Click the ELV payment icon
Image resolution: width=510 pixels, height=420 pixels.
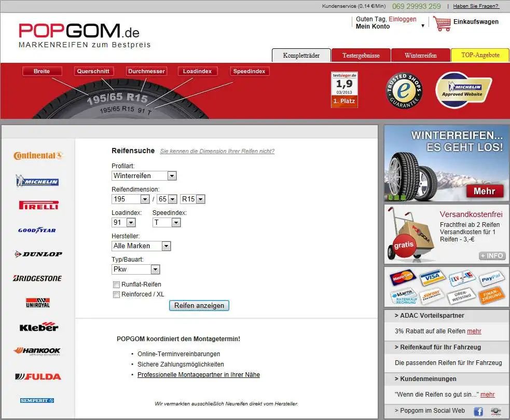coord(462,278)
